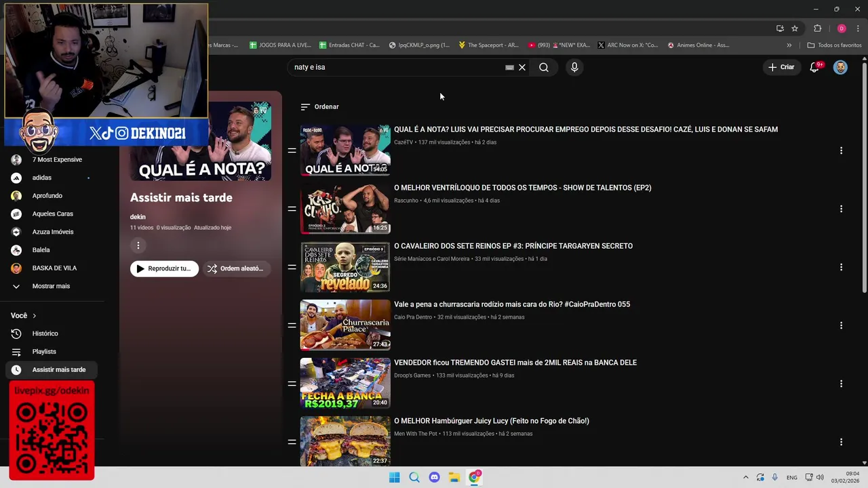Open options menu for Hambúrguer Juicy Lucy video

(841, 442)
